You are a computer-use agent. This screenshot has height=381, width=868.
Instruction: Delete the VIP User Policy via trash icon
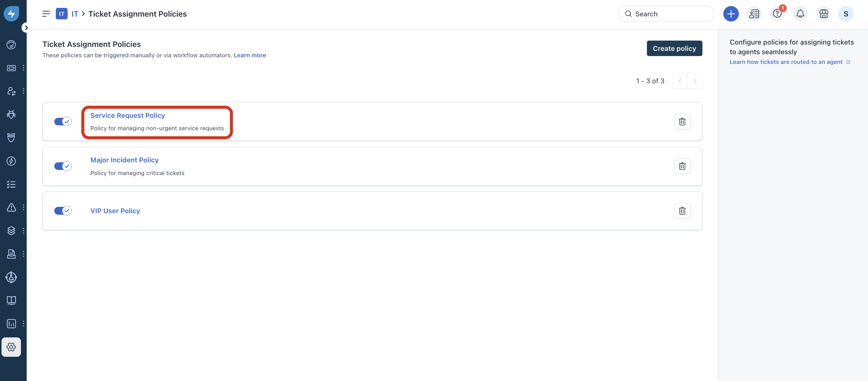pyautogui.click(x=682, y=211)
